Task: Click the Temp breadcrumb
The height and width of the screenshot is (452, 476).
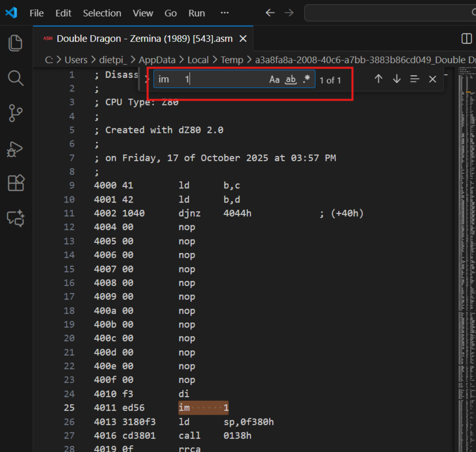Action: 232,60
